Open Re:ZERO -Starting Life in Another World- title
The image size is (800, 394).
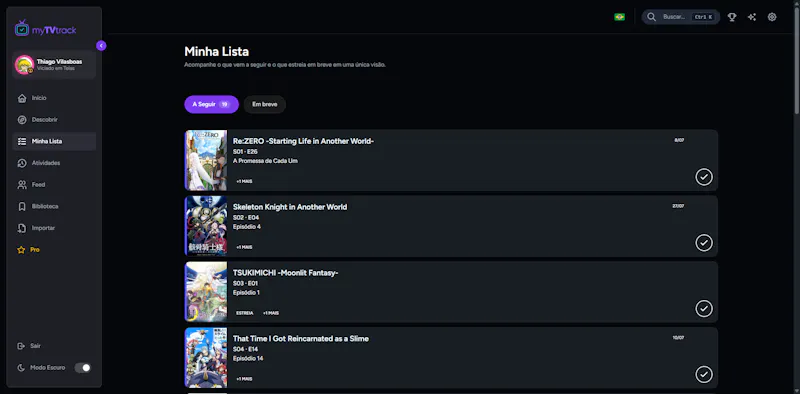click(304, 141)
